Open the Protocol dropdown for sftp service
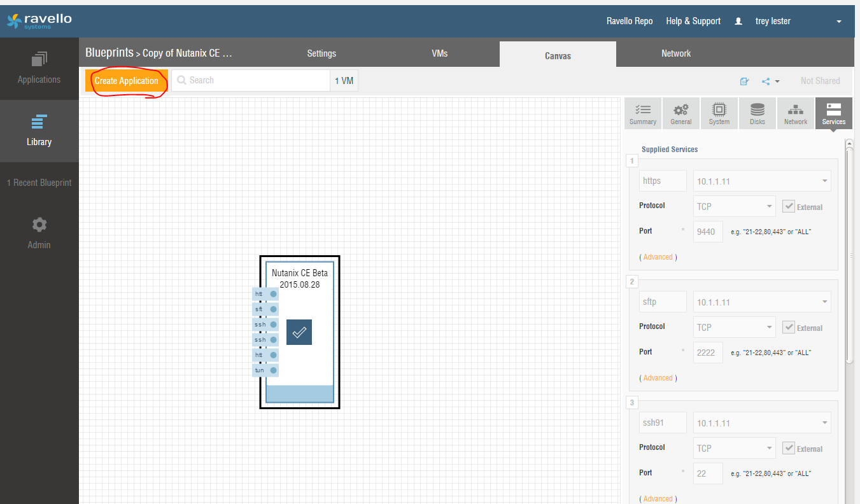This screenshot has width=860, height=504. click(734, 327)
